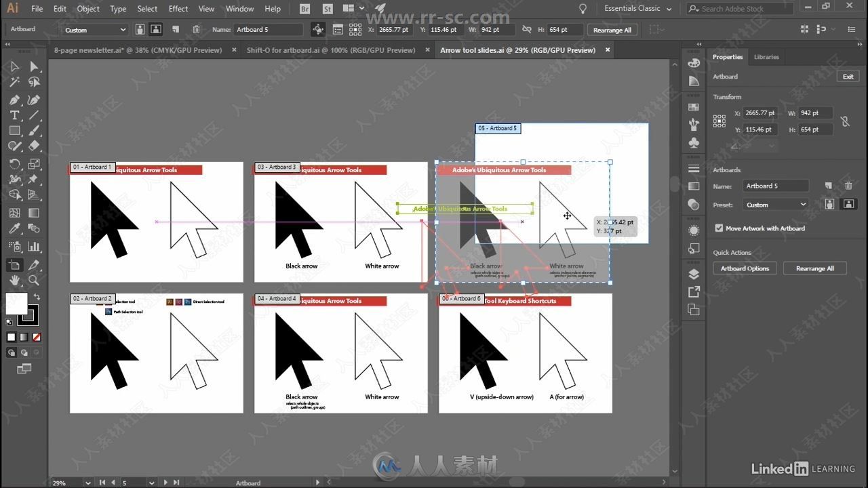This screenshot has width=868, height=488.
Task: Swap fill and stroke colors
Action: pyautogui.click(x=37, y=297)
